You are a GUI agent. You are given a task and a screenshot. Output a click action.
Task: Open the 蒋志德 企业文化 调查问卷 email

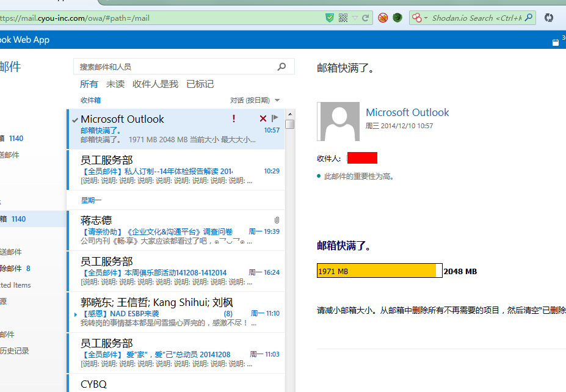(x=176, y=230)
